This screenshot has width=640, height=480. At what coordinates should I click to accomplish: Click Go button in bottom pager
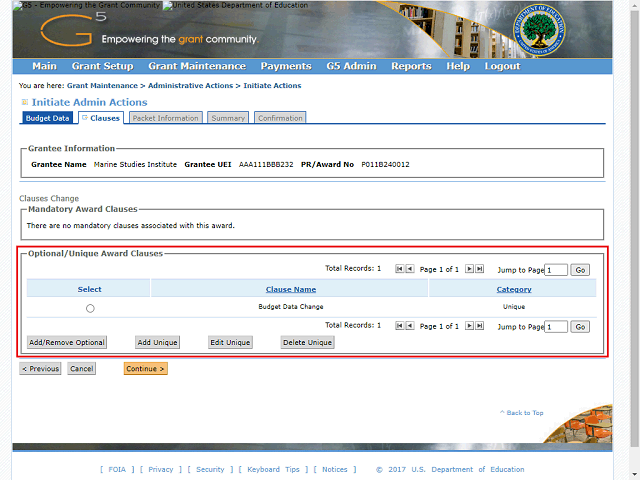coord(580,327)
